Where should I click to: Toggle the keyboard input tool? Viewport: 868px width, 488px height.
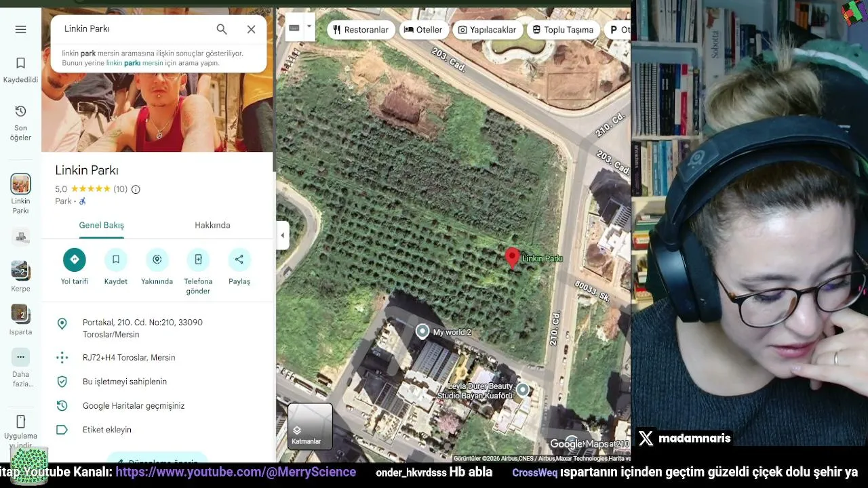[294, 28]
